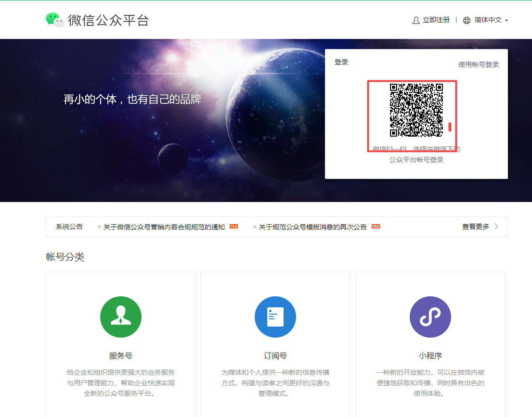Click the 系统公告 label
This screenshot has height=417, width=532.
tap(69, 227)
